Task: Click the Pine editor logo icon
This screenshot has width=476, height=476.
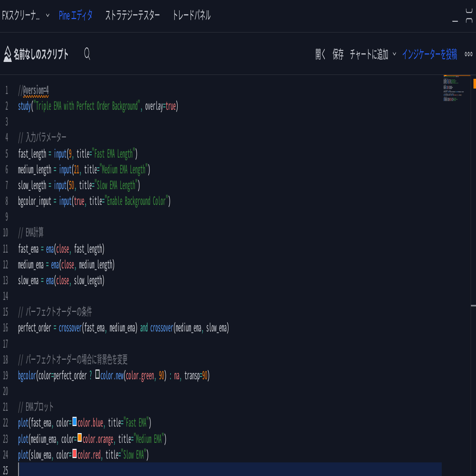Action: tap(7, 54)
